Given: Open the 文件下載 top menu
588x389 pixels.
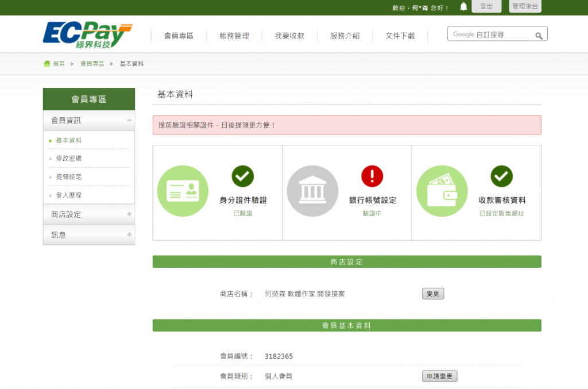Looking at the screenshot, I should (400, 36).
